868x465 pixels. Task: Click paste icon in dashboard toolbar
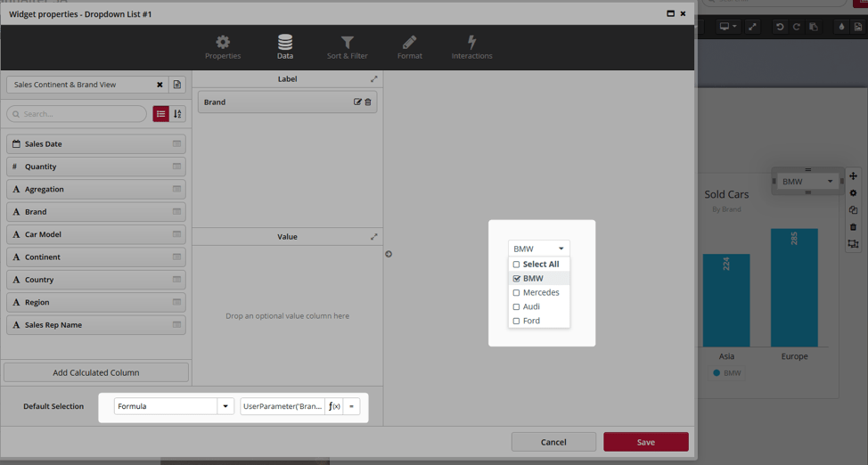tap(814, 27)
